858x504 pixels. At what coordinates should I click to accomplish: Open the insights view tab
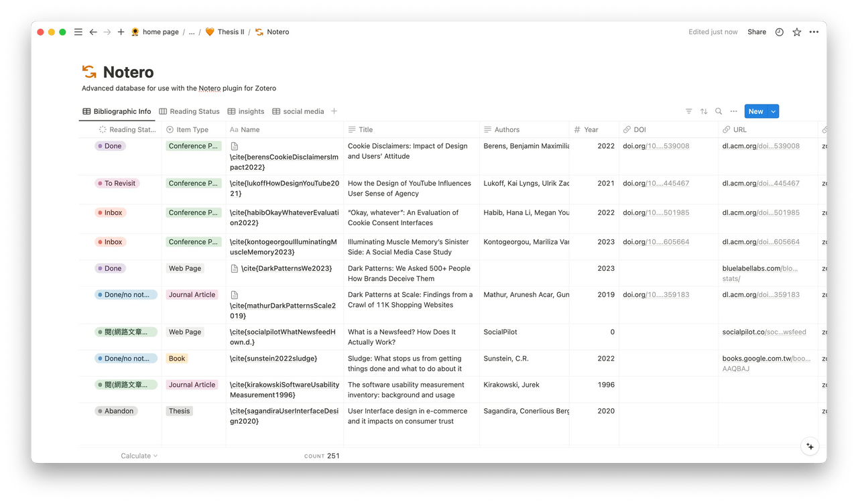coord(246,111)
